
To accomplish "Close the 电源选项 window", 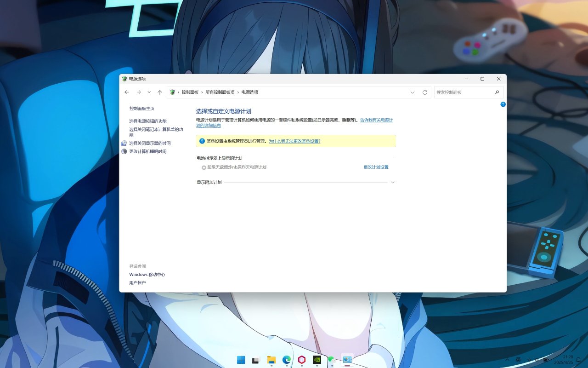I will tap(498, 79).
